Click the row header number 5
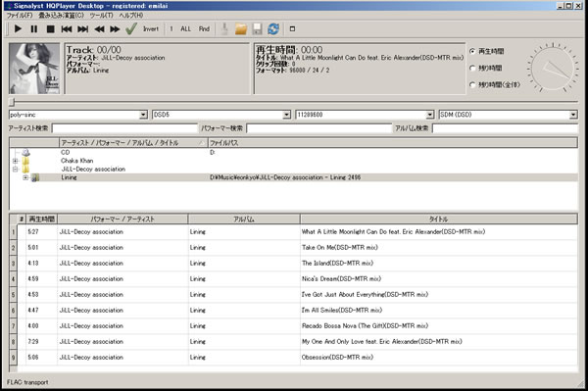588x391 pixels. pyautogui.click(x=13, y=295)
